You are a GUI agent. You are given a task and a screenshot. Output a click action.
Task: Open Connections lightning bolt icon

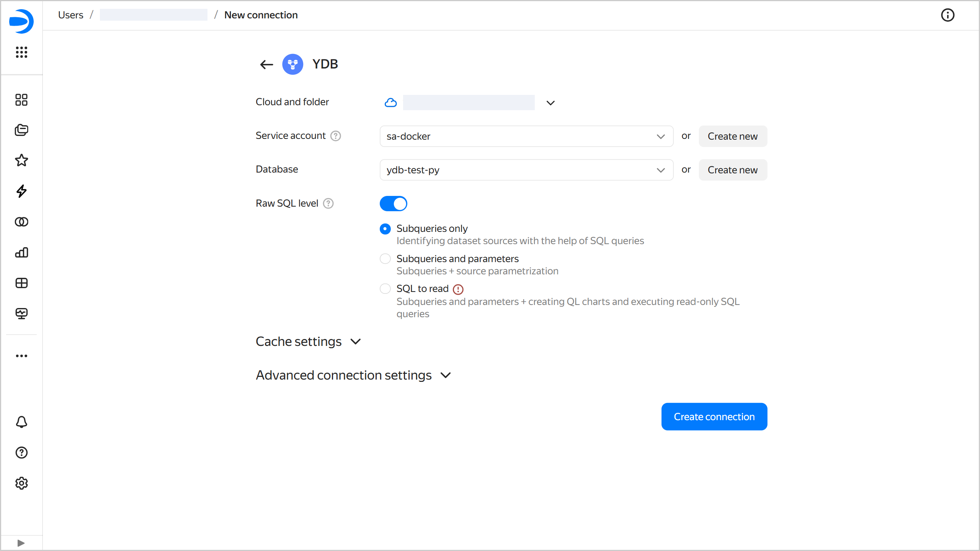[x=21, y=191]
